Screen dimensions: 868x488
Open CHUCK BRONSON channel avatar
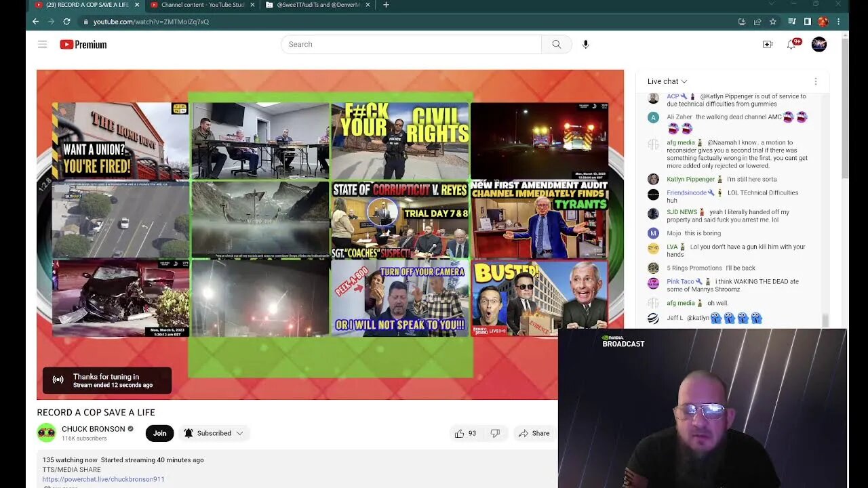coord(46,432)
